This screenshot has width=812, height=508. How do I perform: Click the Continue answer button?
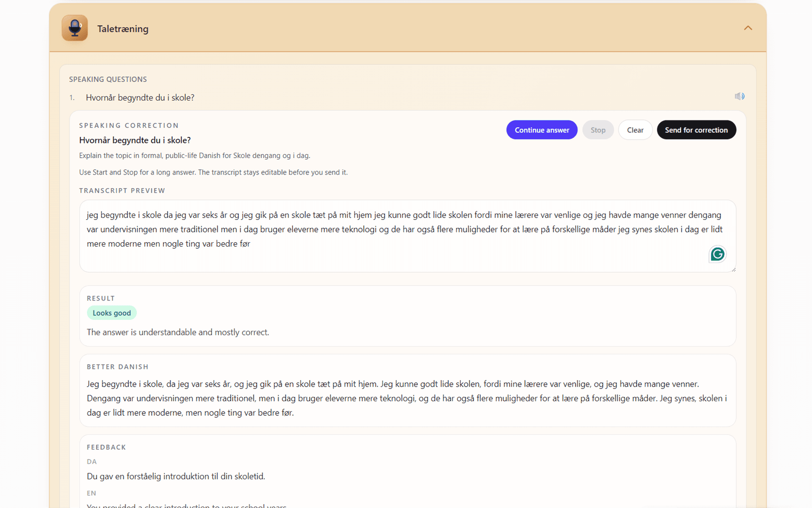pyautogui.click(x=542, y=130)
